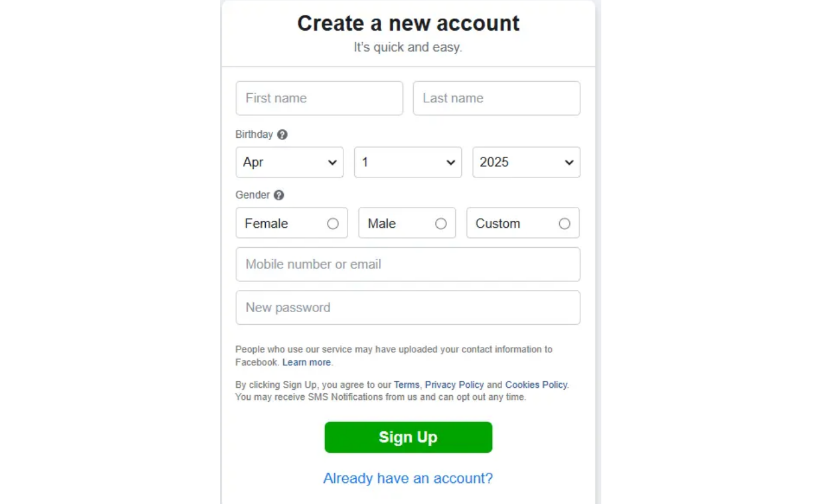Click inside the Last name field
This screenshot has height=504, width=825.
point(496,98)
